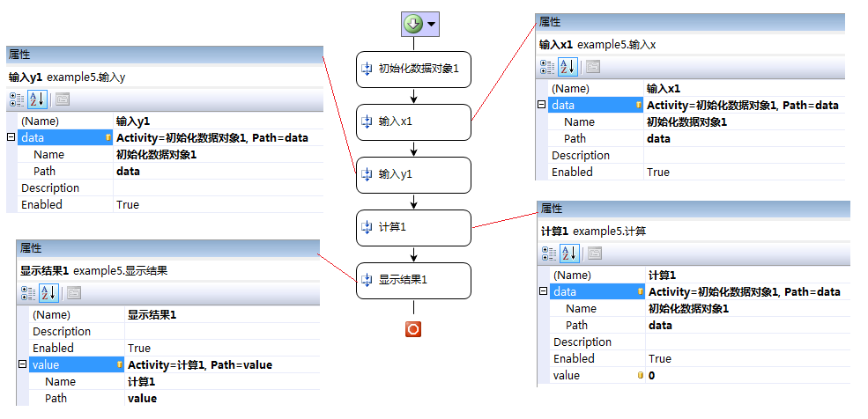Screen dimensions: 868x419
Task: Collapse the data property in 输入y1 panel
Action: [11, 137]
